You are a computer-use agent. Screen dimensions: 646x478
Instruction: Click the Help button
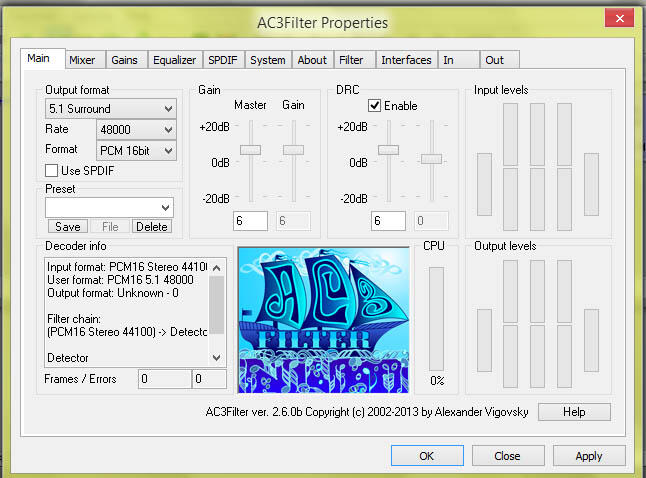click(574, 412)
